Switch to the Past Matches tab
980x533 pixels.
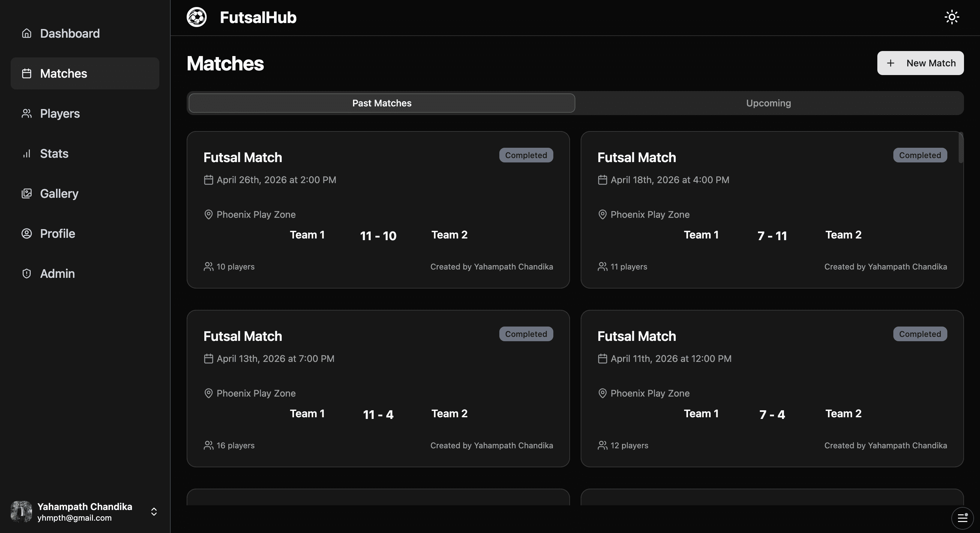point(382,103)
